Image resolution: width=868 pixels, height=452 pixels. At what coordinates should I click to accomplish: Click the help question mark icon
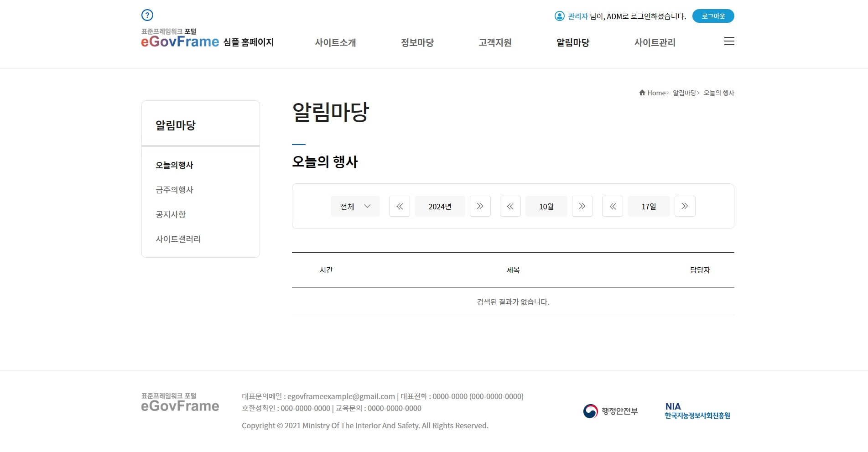coord(147,15)
